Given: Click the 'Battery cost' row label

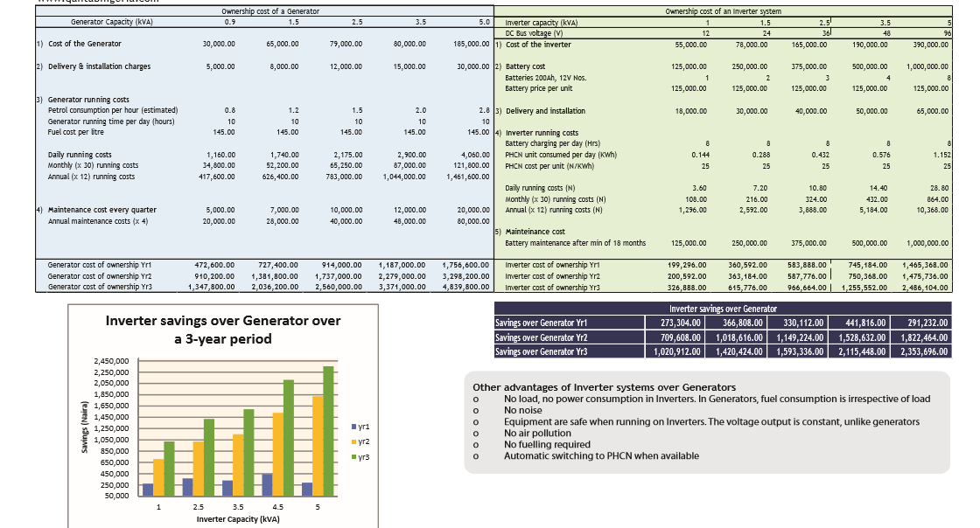Looking at the screenshot, I should pyautogui.click(x=525, y=66).
